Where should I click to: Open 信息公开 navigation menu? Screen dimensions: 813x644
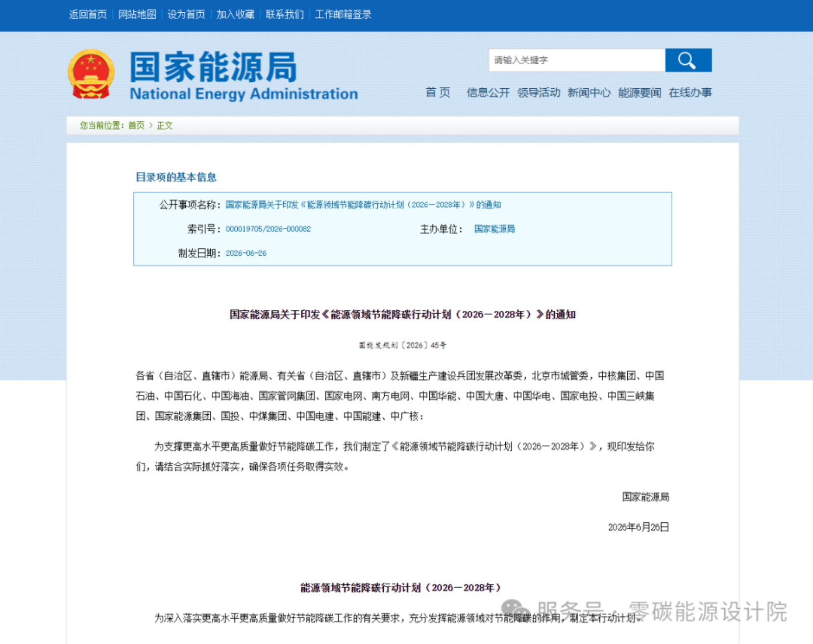[488, 93]
